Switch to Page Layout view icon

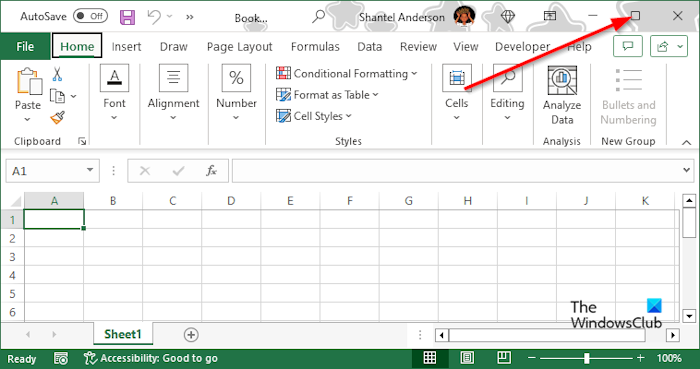click(467, 358)
